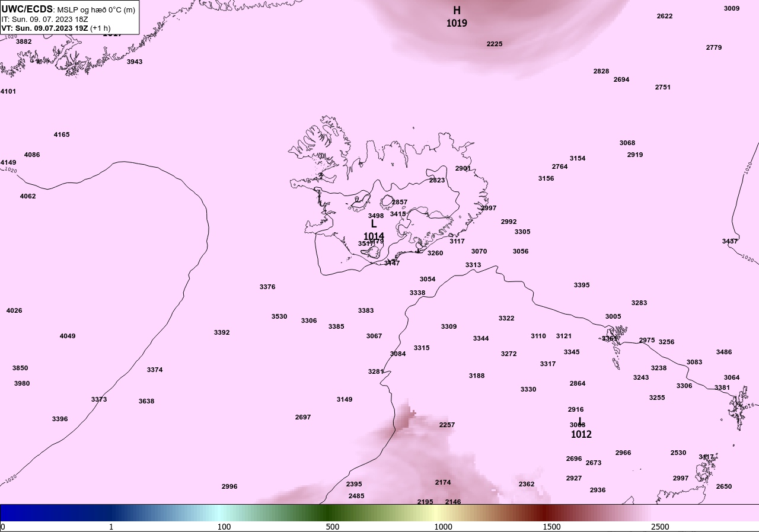
Task: Click the 2779 height value
Action: pyautogui.click(x=714, y=47)
